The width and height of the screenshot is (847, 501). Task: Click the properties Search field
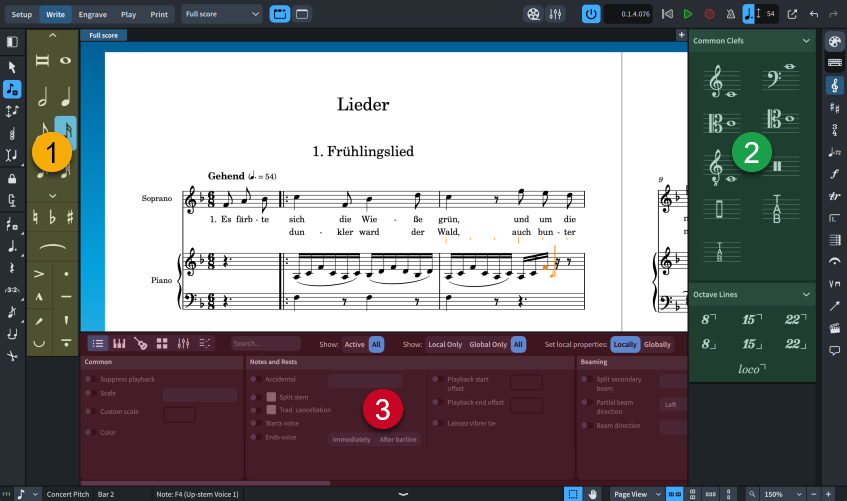265,344
